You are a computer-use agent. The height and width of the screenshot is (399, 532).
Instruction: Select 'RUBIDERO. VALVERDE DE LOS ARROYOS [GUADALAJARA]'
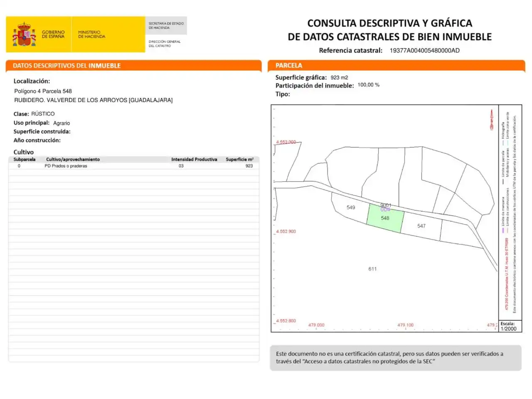coord(93,100)
